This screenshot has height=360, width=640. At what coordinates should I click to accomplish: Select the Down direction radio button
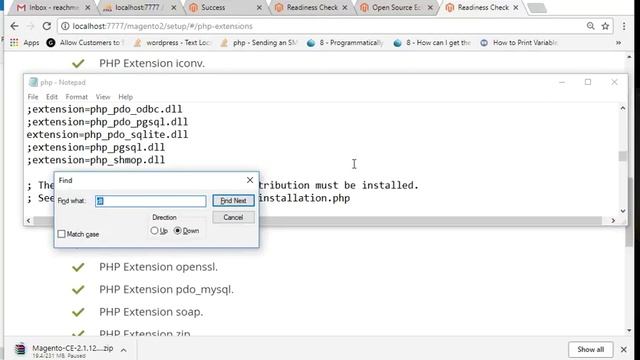(x=178, y=231)
